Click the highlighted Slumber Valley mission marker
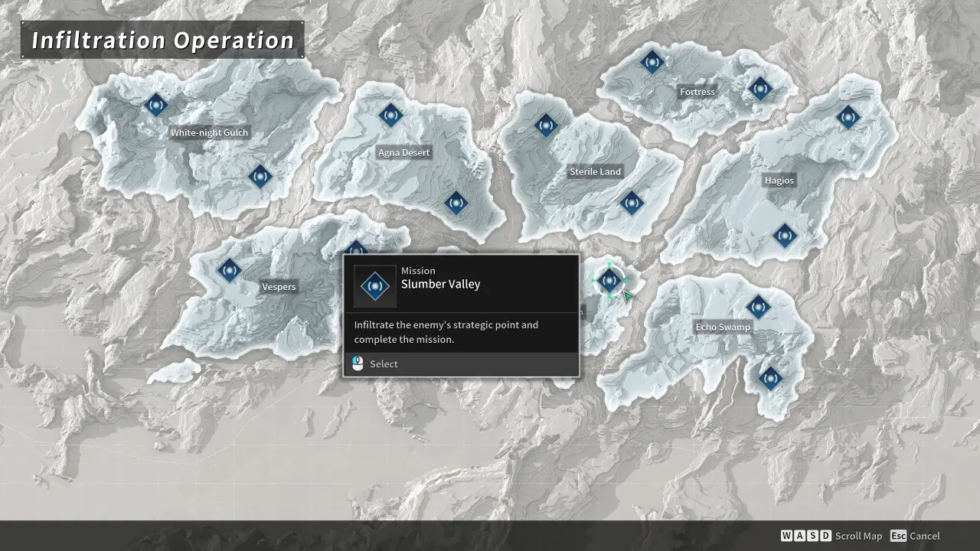980x551 pixels. [609, 281]
